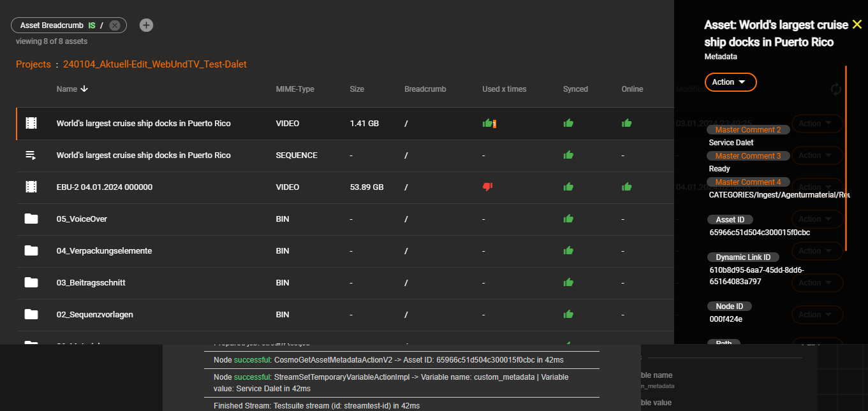The width and height of the screenshot is (868, 411).
Task: Open Action dropdown for the cruise ship video row
Action: [x=816, y=124]
